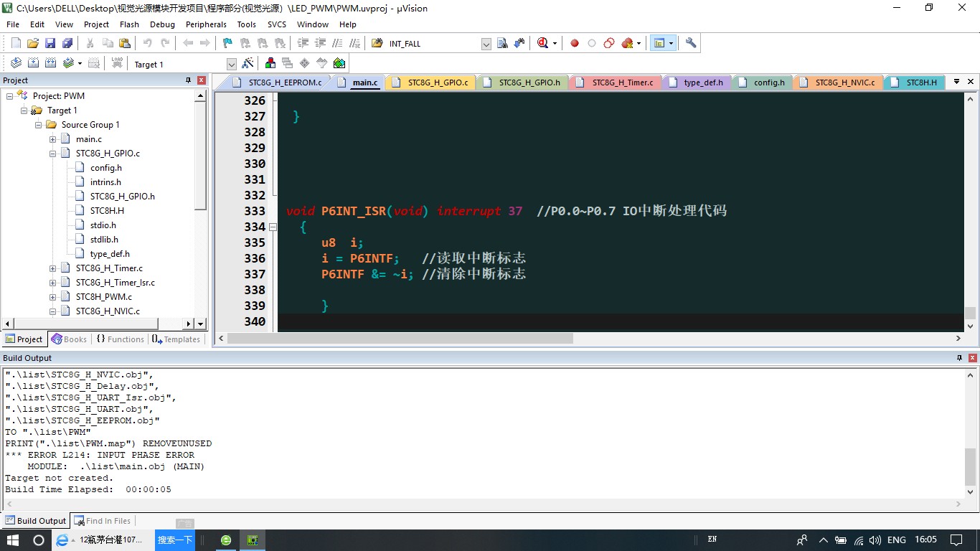
Task: Collapse the STC8G_H_GPIO.c tree node
Action: [53, 154]
